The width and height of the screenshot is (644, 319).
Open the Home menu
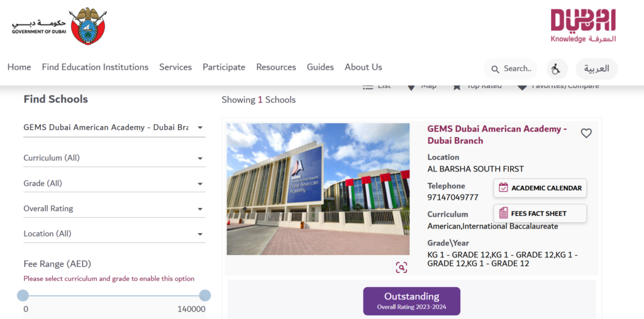click(19, 67)
